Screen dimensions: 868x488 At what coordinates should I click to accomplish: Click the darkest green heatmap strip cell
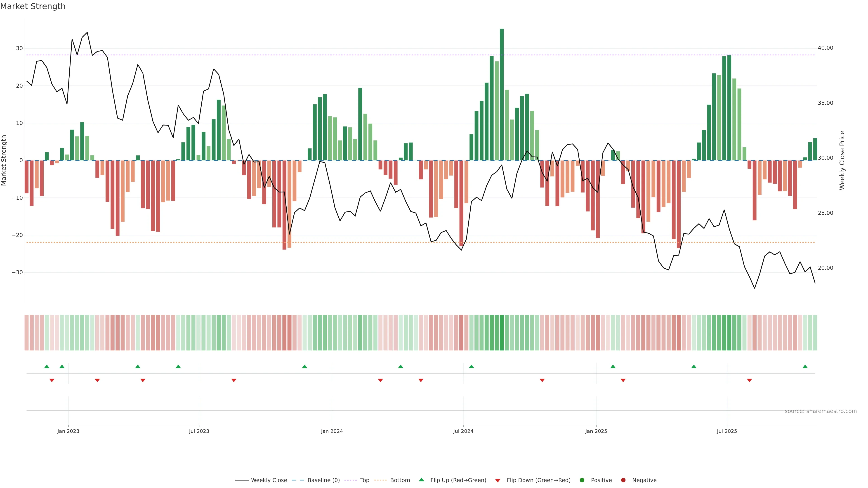tap(502, 333)
